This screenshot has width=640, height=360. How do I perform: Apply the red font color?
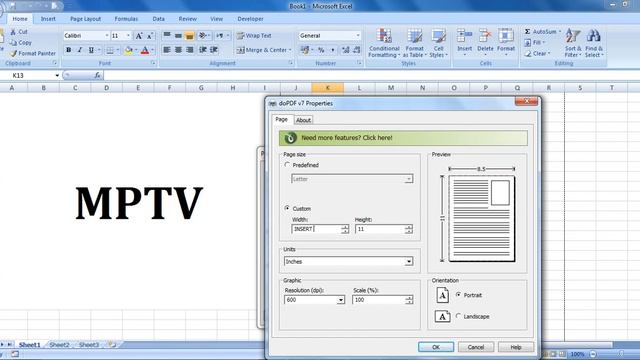145,50
